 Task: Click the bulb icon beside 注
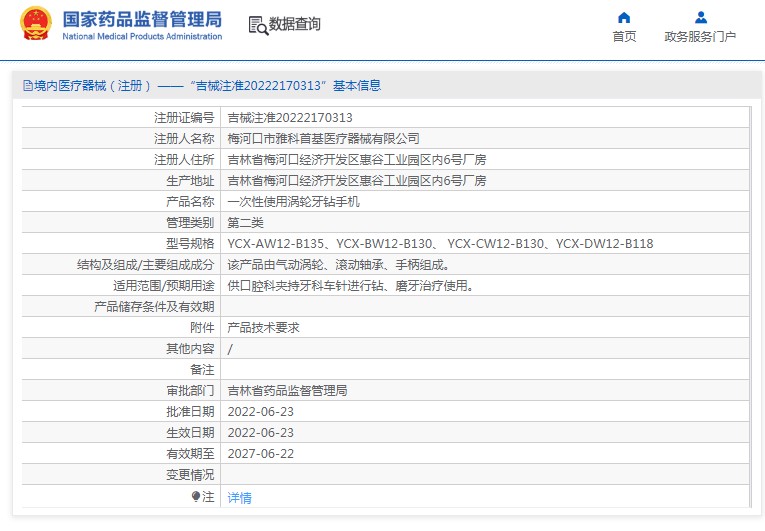(196, 496)
